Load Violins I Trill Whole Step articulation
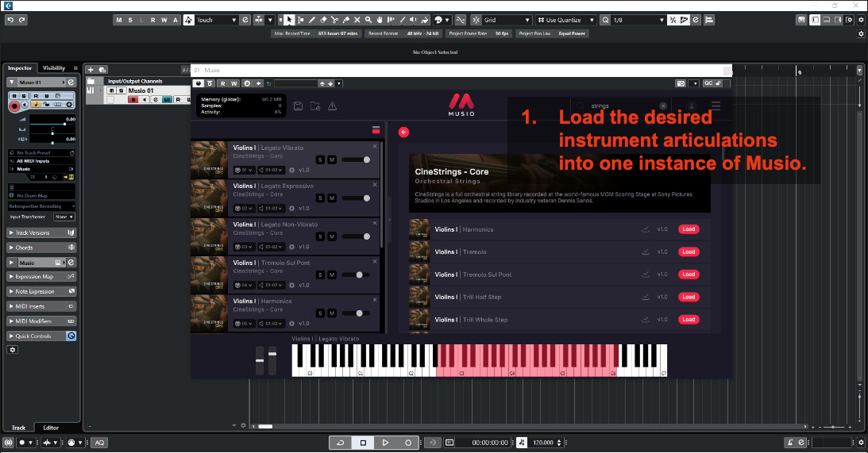The width and height of the screenshot is (868, 453). pyautogui.click(x=689, y=320)
